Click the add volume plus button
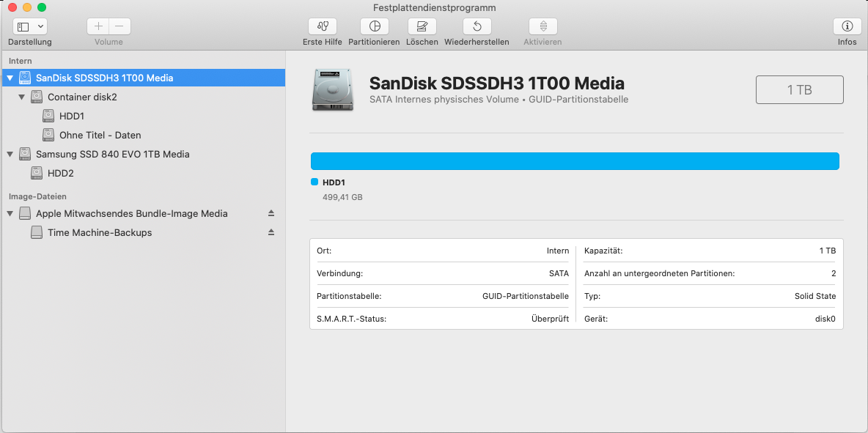 click(98, 26)
